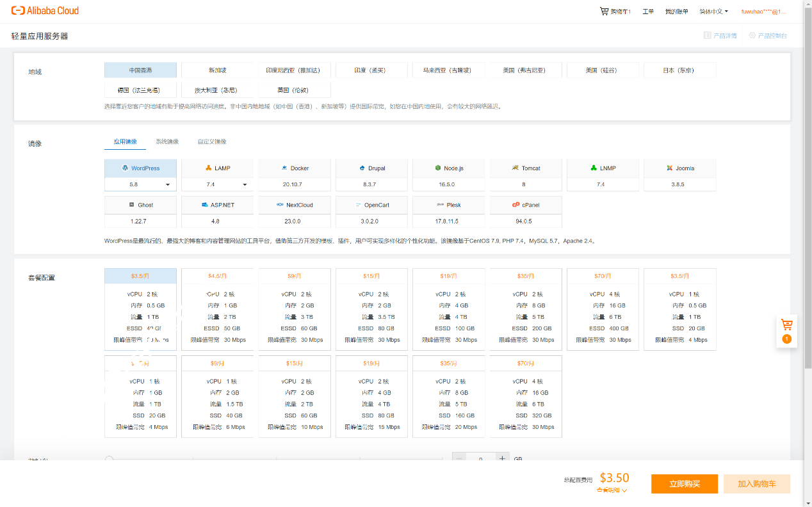Expand the cost details chevron below $3.50

click(x=624, y=490)
